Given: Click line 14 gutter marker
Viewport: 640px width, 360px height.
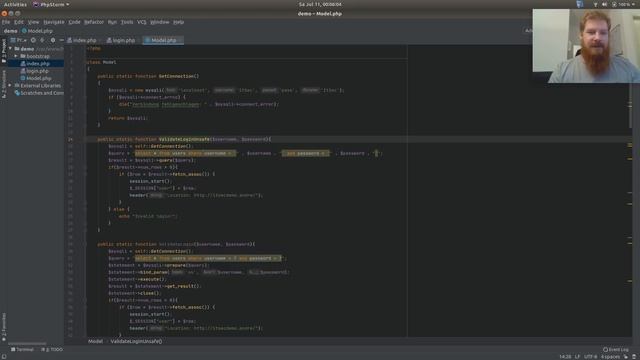Looking at the screenshot, I should [71, 140].
